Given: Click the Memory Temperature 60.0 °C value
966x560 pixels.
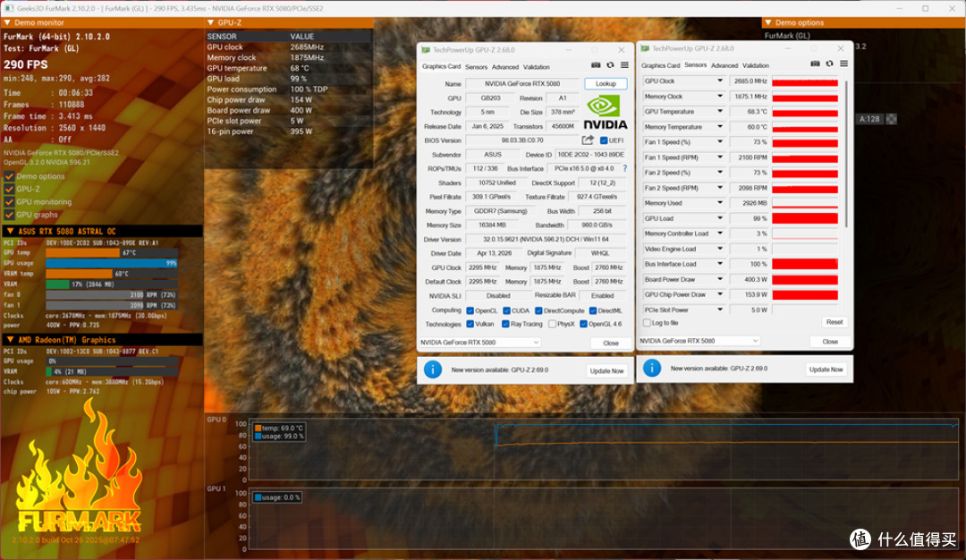Looking at the screenshot, I should 749,127.
